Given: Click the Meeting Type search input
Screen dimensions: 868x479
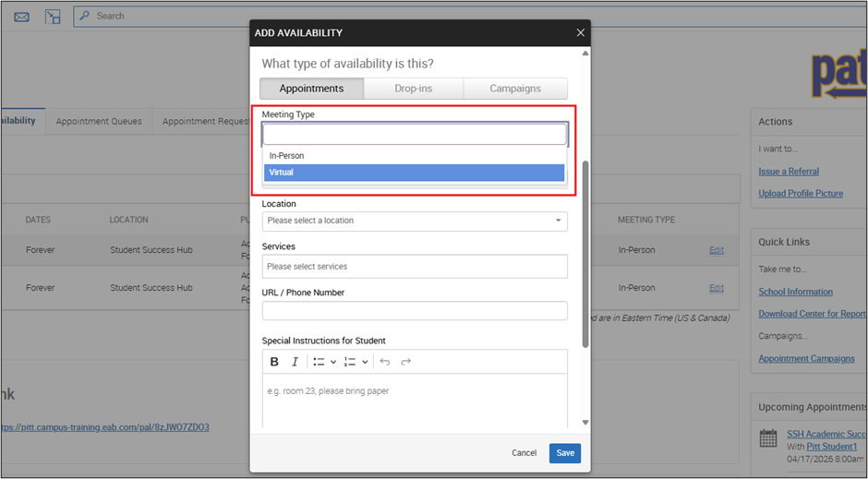Looking at the screenshot, I should click(x=415, y=135).
